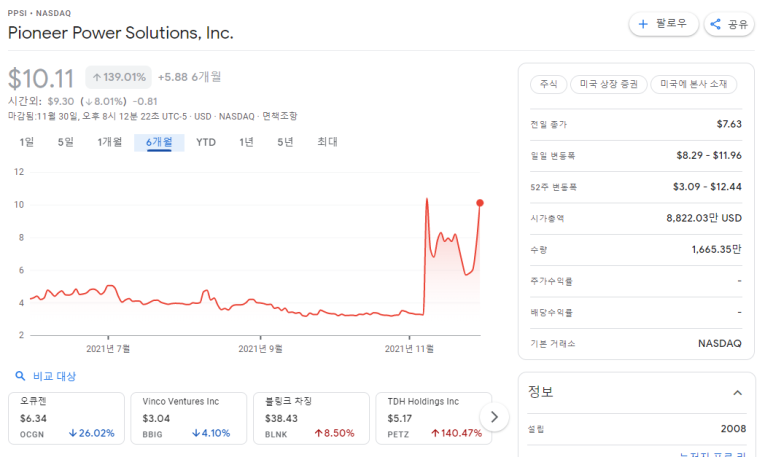Click the 주식 tag chip

tap(549, 84)
